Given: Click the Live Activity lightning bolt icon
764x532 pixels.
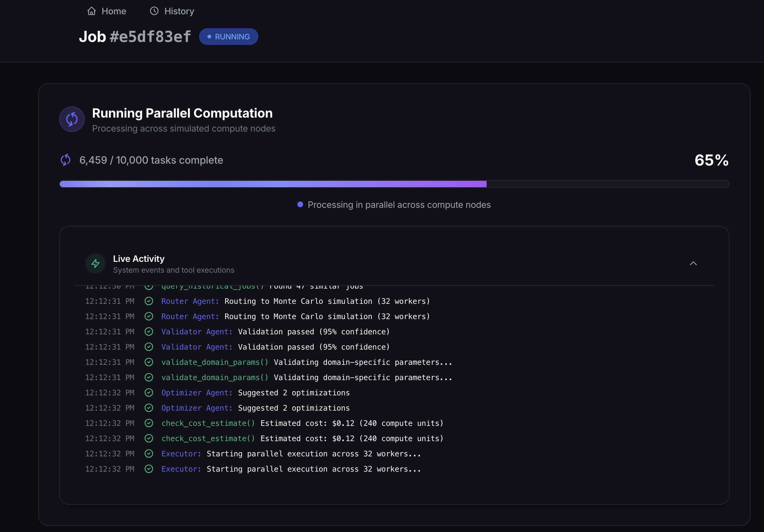Looking at the screenshot, I should pos(95,264).
